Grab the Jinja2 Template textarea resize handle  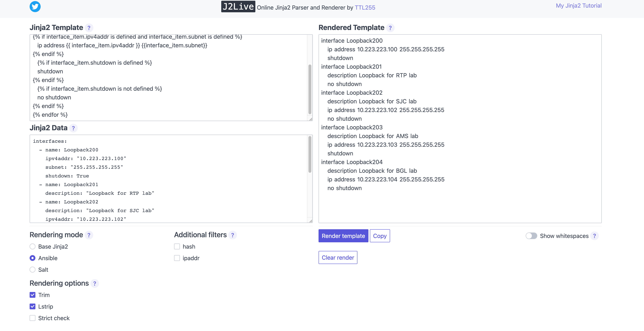[x=310, y=119]
